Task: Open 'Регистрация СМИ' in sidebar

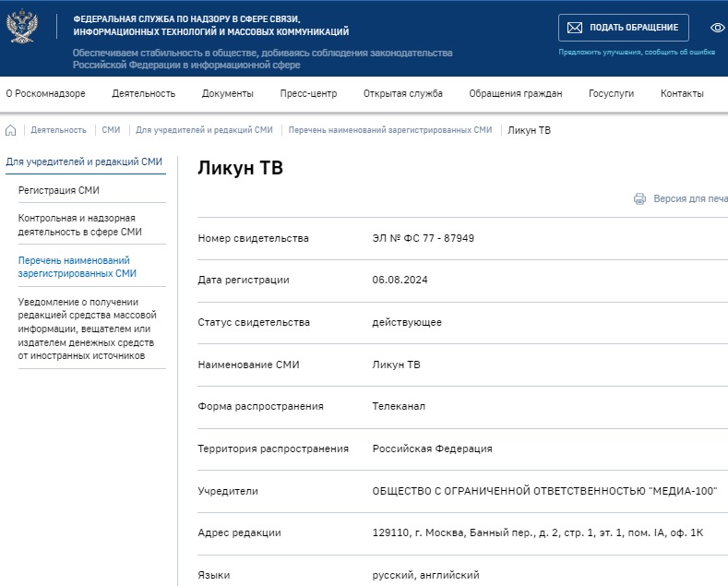Action: pos(59,190)
